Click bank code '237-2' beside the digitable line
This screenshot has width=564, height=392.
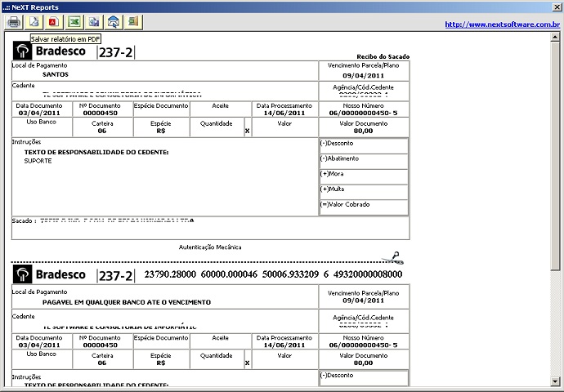point(115,276)
